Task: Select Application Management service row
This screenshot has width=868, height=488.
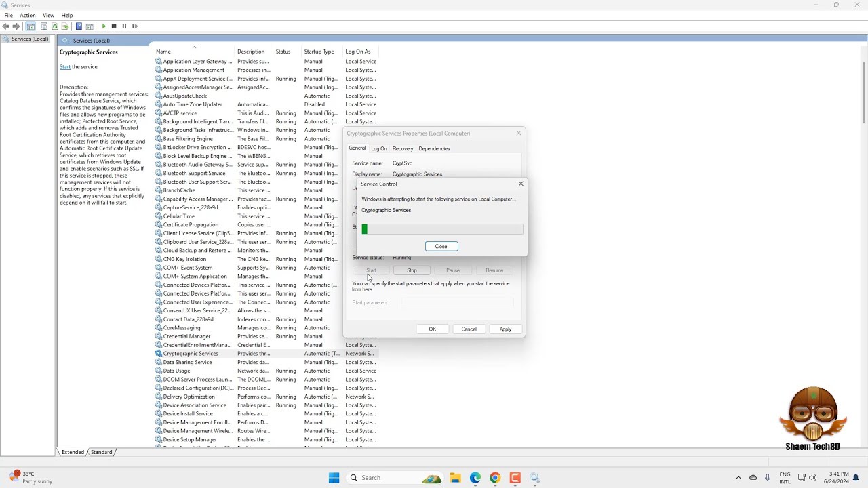Action: (x=266, y=70)
